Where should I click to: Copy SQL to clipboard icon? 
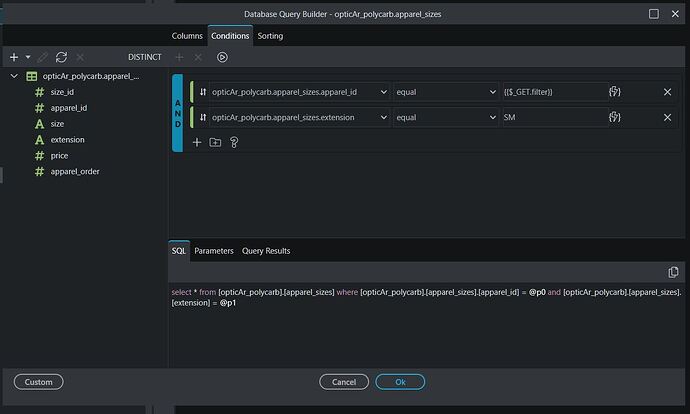[x=673, y=272]
